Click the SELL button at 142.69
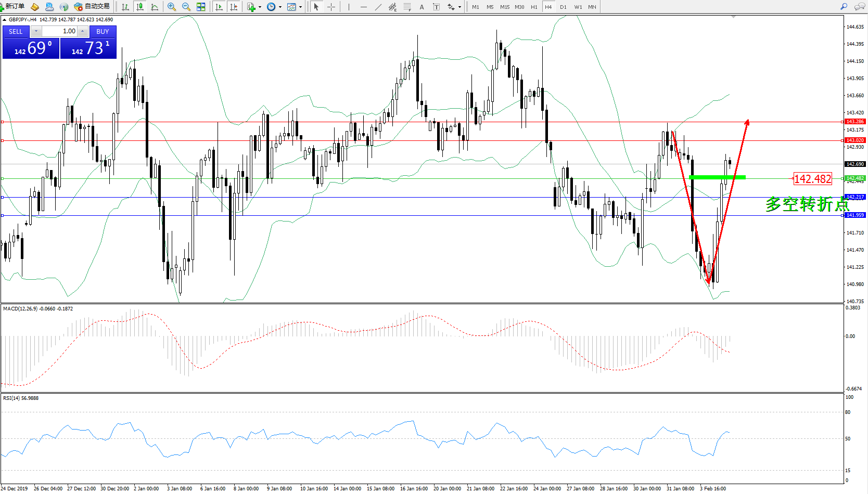868x494 pixels. tap(31, 48)
